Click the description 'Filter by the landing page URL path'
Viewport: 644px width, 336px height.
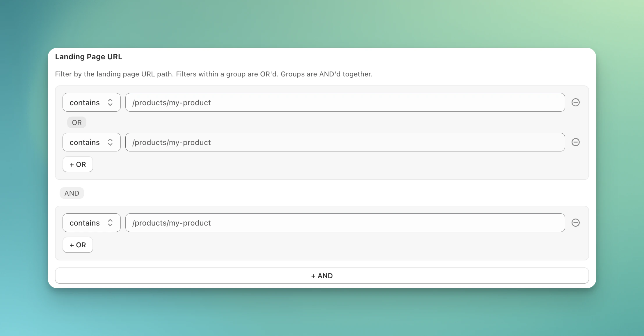pos(114,74)
